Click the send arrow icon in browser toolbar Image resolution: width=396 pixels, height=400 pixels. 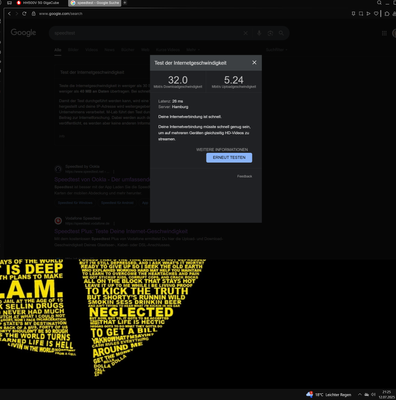tap(368, 14)
